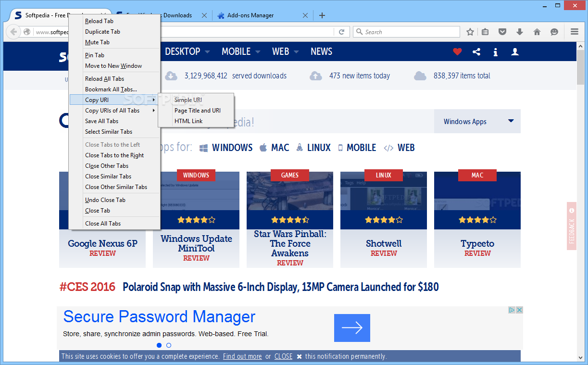
Task: Switch to the Add-ons Manager tab
Action: coord(262,15)
